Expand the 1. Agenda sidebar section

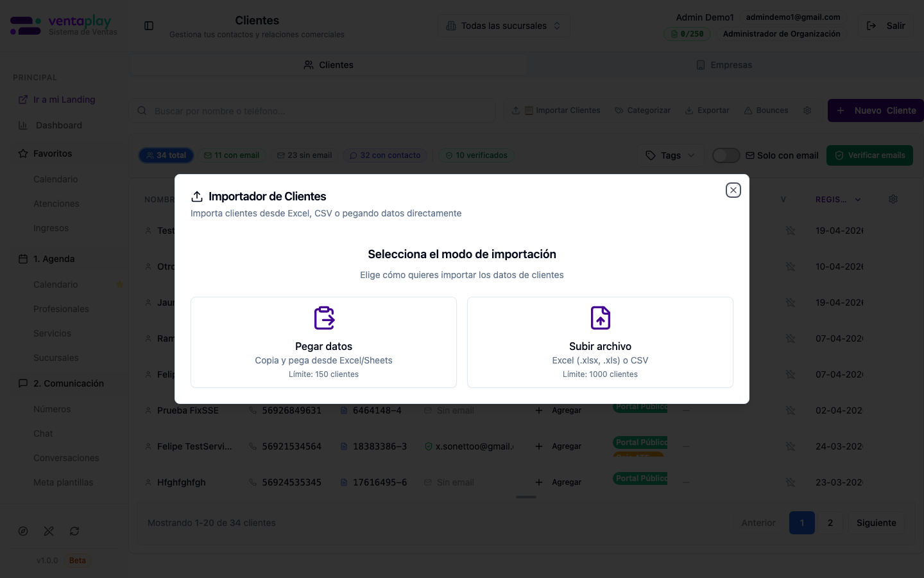54,259
